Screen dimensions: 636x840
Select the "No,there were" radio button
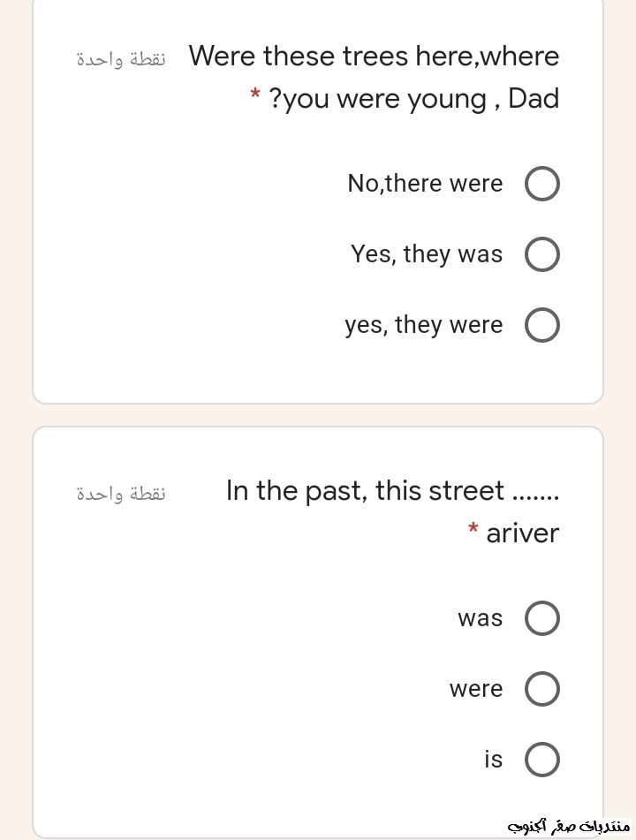(x=542, y=185)
